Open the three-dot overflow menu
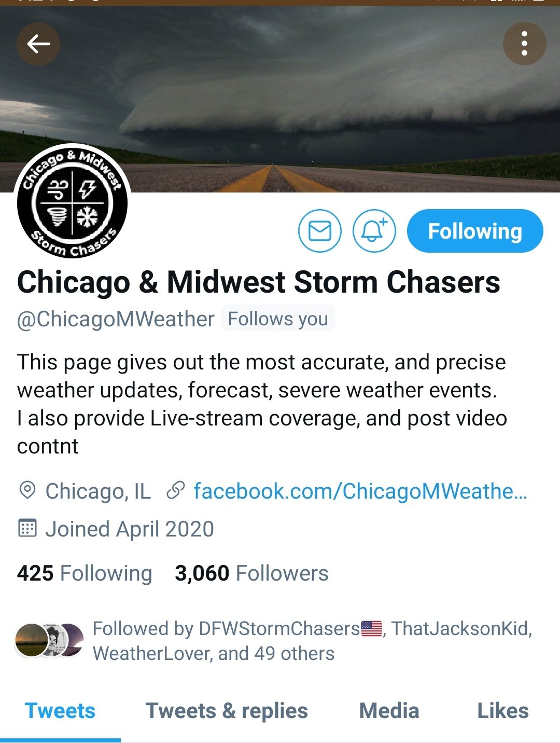The image size is (560, 743). pyautogui.click(x=524, y=44)
